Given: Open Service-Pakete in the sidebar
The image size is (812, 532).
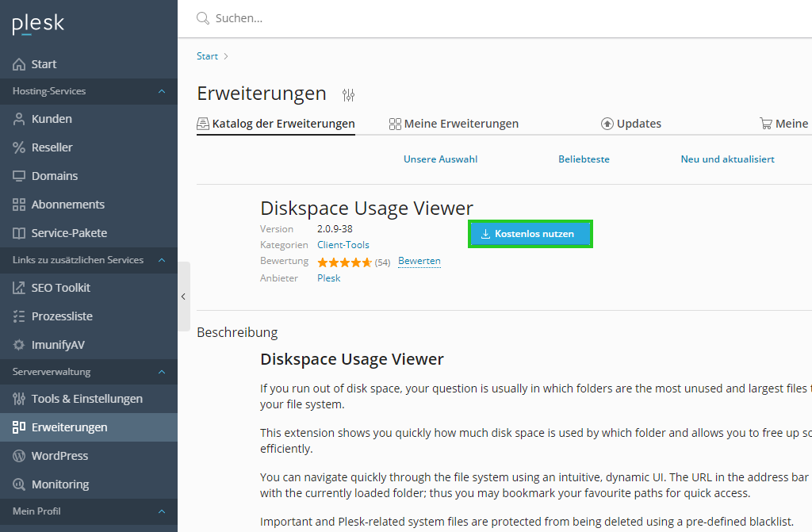Looking at the screenshot, I should [89, 233].
